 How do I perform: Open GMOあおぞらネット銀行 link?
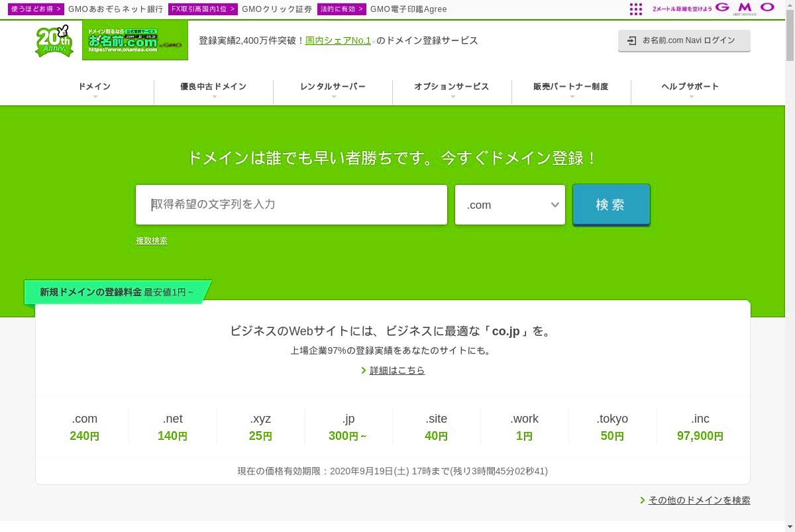click(x=115, y=9)
